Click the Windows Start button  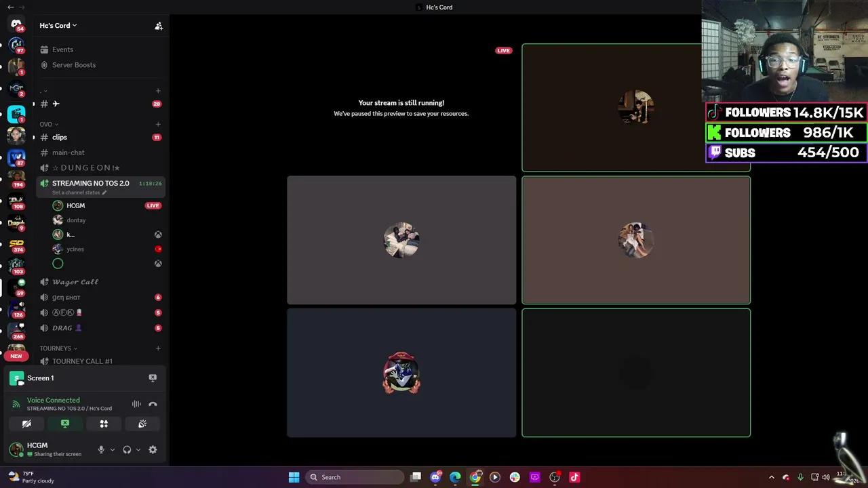click(x=294, y=477)
